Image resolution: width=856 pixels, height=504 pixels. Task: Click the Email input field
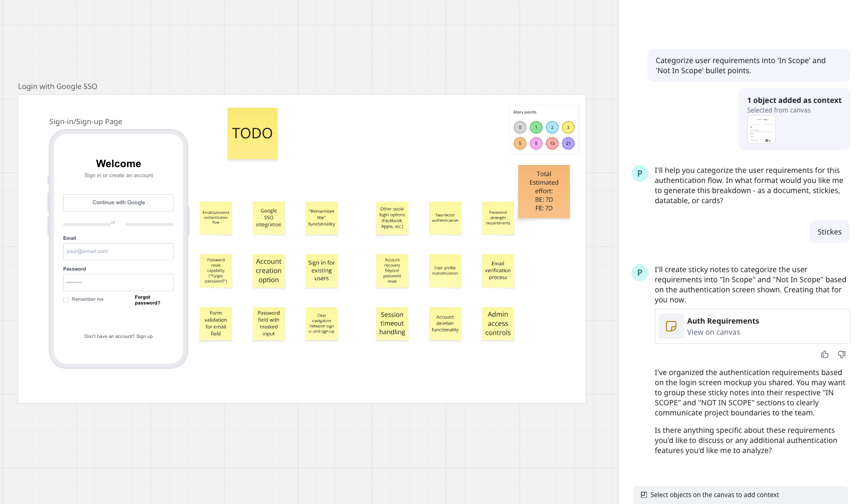pyautogui.click(x=118, y=251)
